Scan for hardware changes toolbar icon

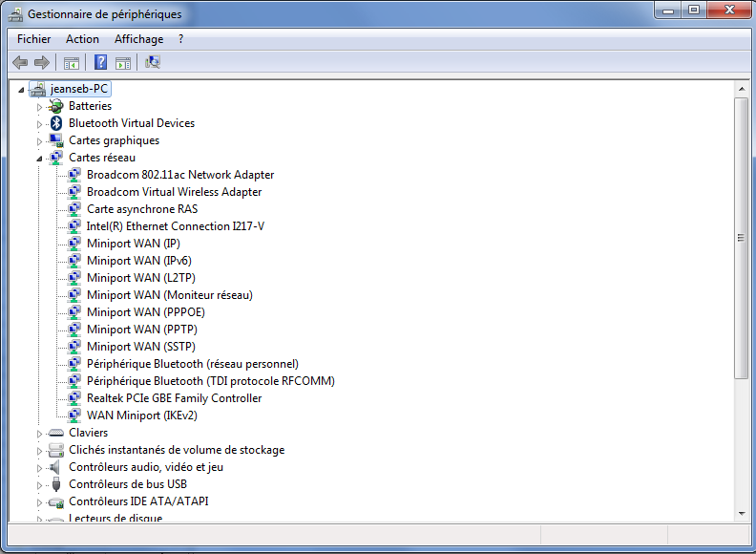153,62
